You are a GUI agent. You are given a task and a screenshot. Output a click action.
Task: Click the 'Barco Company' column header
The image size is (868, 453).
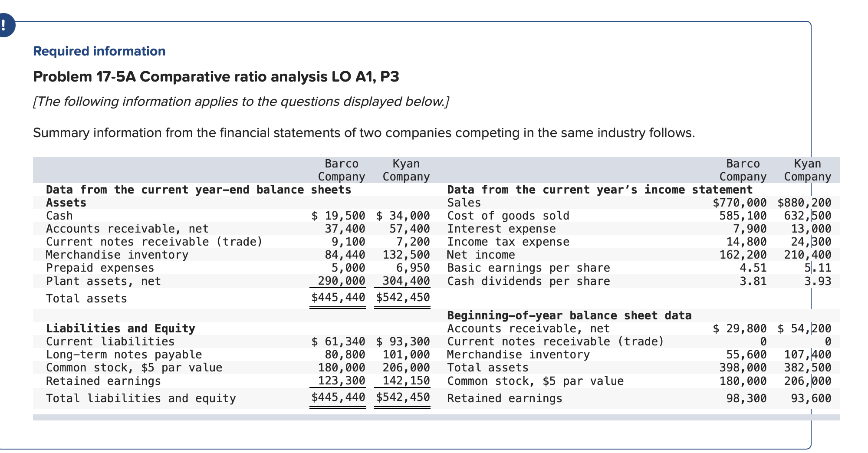point(342,170)
